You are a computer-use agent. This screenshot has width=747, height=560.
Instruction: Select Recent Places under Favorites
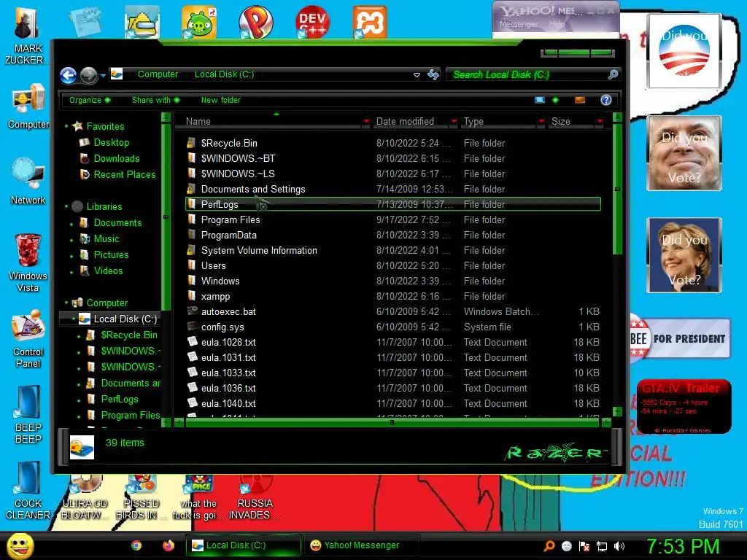(124, 175)
